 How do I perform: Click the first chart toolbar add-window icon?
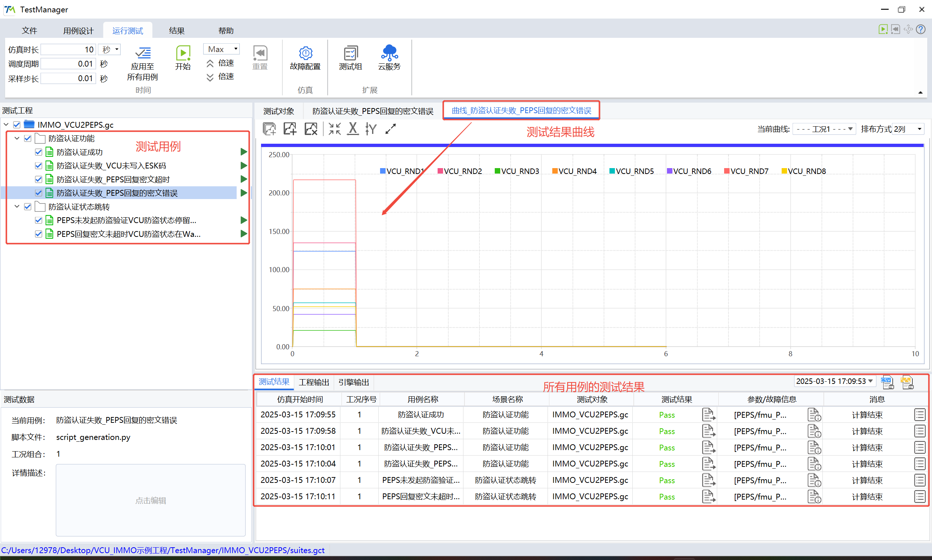click(x=269, y=129)
